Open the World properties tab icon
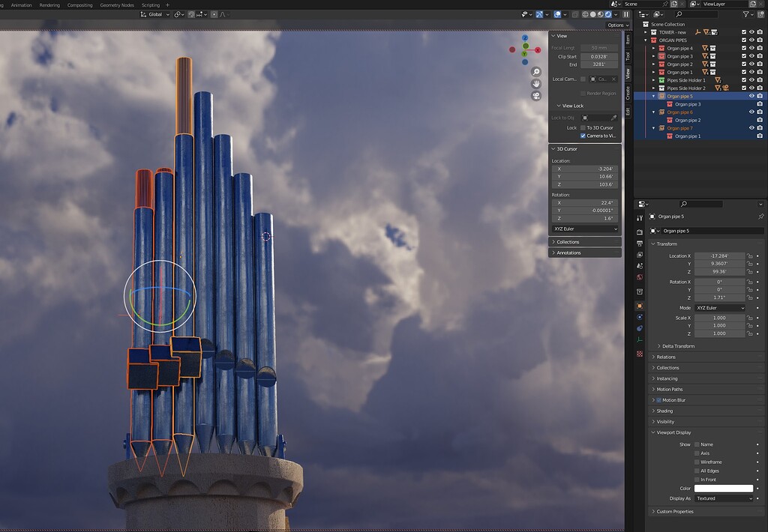The image size is (768, 532). [x=639, y=277]
